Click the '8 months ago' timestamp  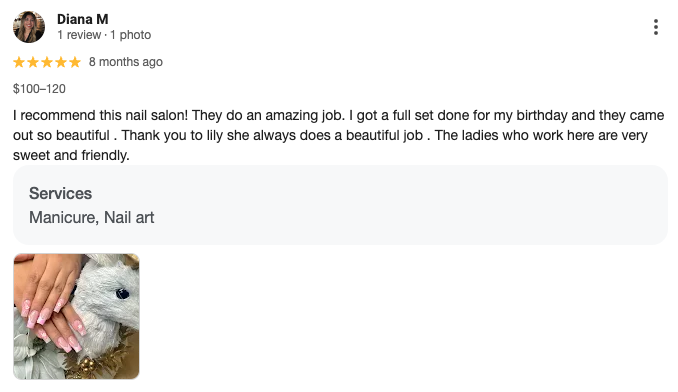pyautogui.click(x=126, y=62)
